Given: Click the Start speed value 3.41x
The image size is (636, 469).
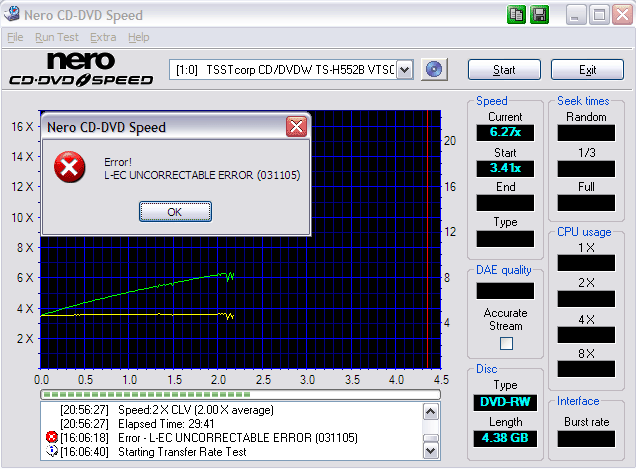Looking at the screenshot, I should click(x=505, y=168).
